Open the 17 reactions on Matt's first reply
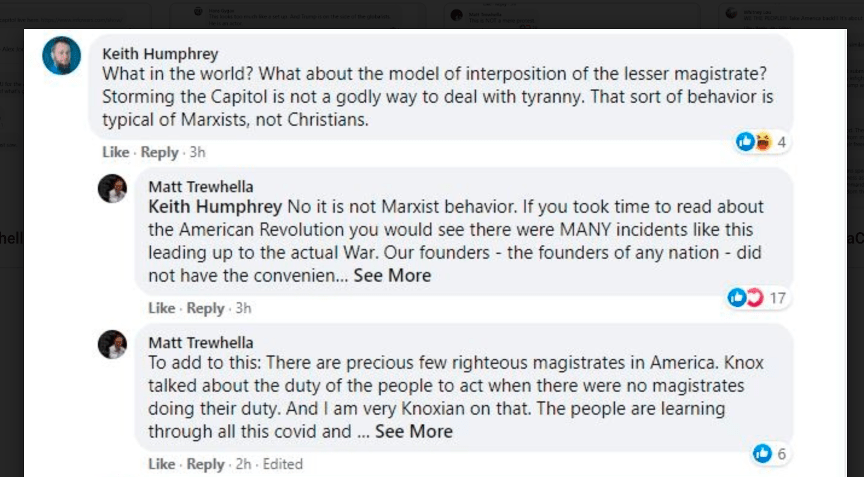Screen dimensions: 864x478 pyautogui.click(x=760, y=298)
